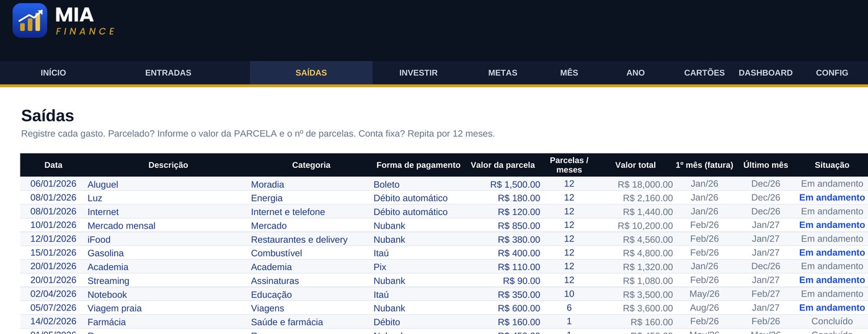868x334 pixels.
Task: Select the May/26 first month cell
Action: (704, 294)
